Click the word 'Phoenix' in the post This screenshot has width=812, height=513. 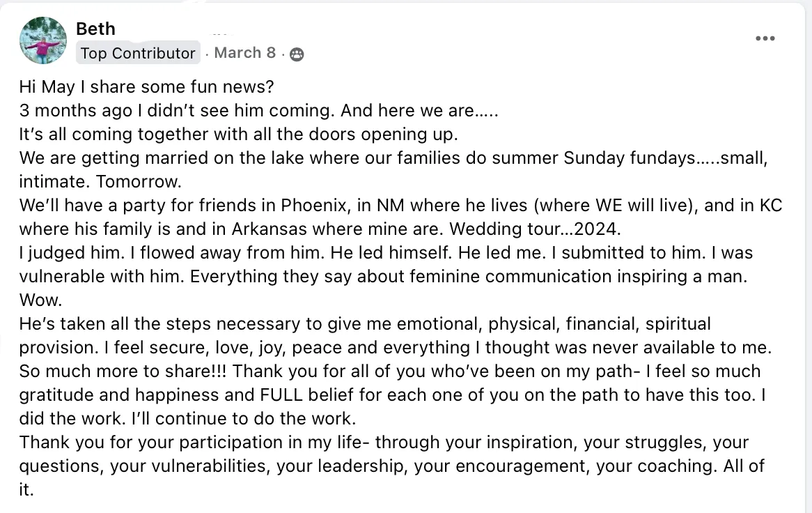[x=313, y=205]
